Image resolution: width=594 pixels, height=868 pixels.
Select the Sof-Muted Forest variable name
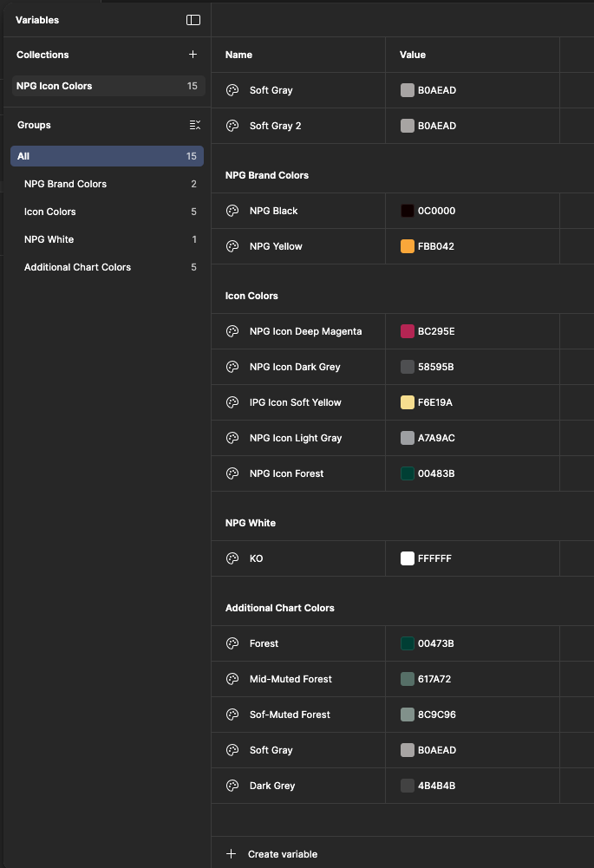click(x=290, y=715)
